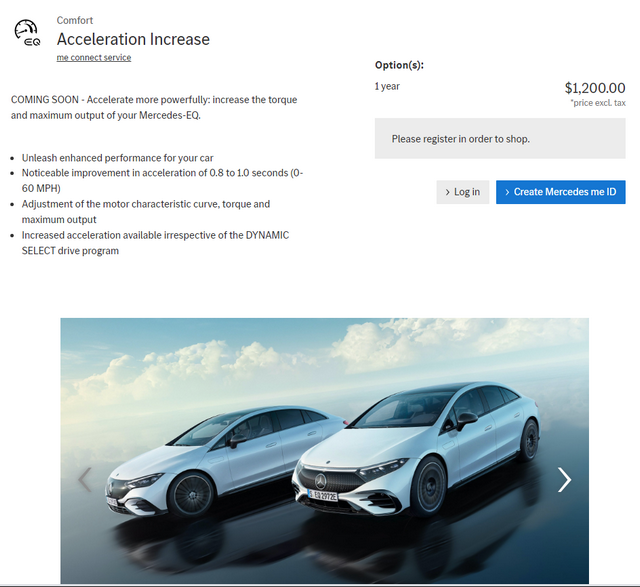Click 'Adjustment of the motor characteristic curve' bullet
This screenshot has width=640, height=587.
[x=146, y=211]
